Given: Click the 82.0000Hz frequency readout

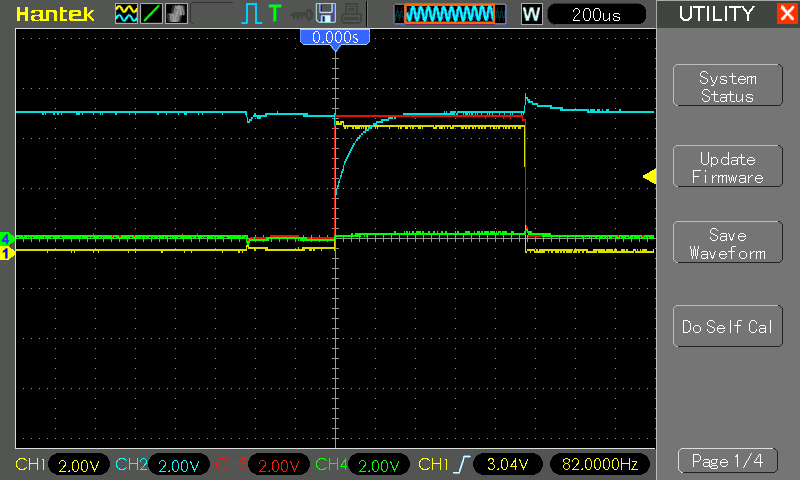Looking at the screenshot, I should [x=600, y=465].
